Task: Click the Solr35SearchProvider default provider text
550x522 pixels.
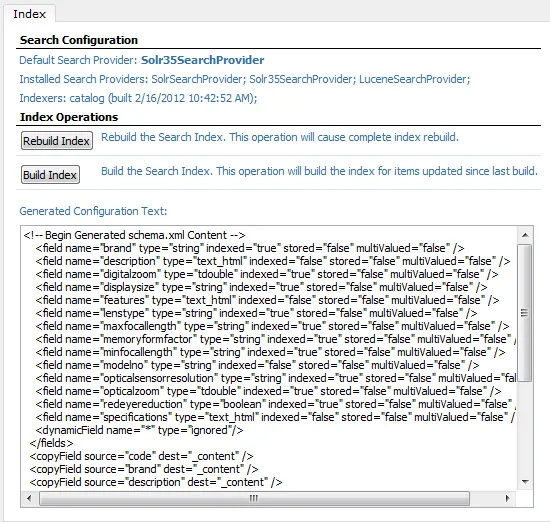Action: coord(202,60)
